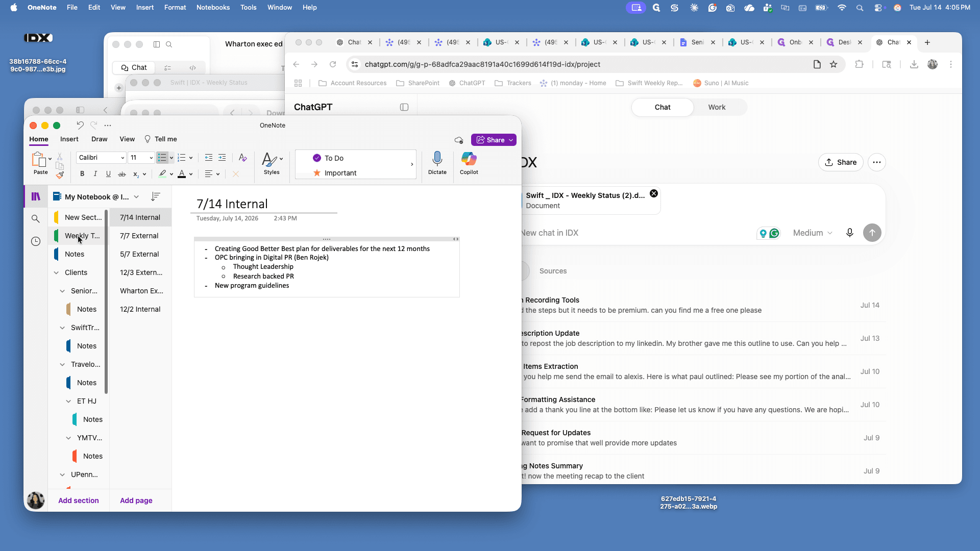Toggle the bulleted list button
Viewport: 980px width, 551px height.
tap(162, 158)
